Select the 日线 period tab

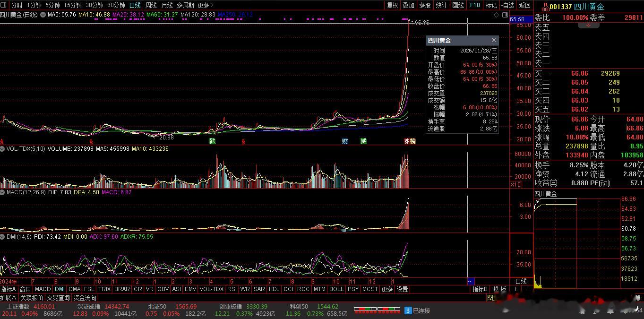click(x=135, y=5)
